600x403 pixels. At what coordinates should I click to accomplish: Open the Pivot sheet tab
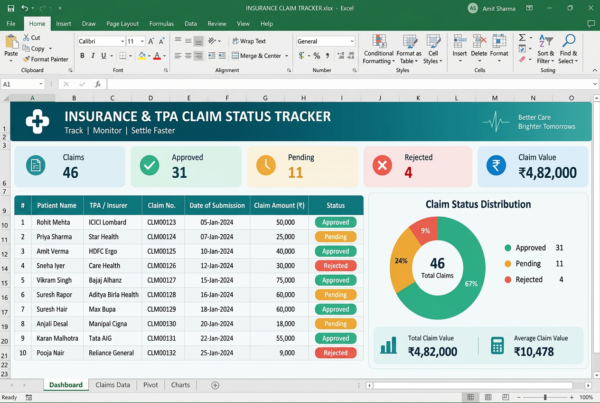[150, 385]
